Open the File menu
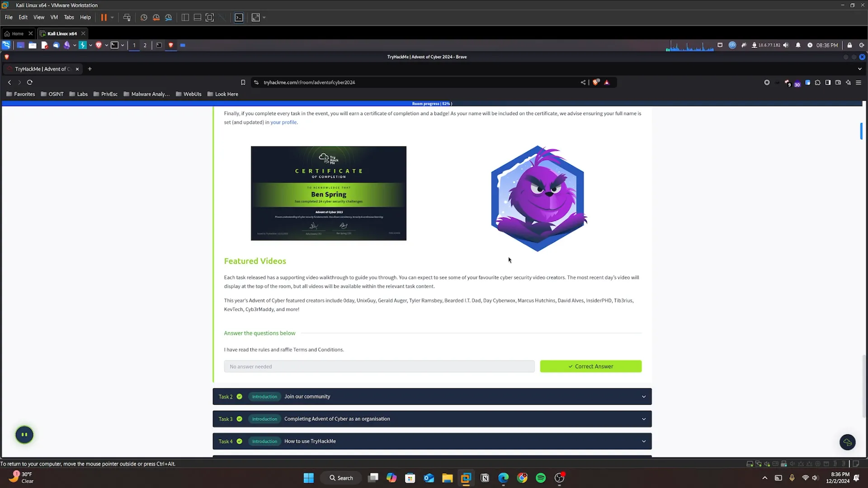868x488 pixels. click(9, 17)
